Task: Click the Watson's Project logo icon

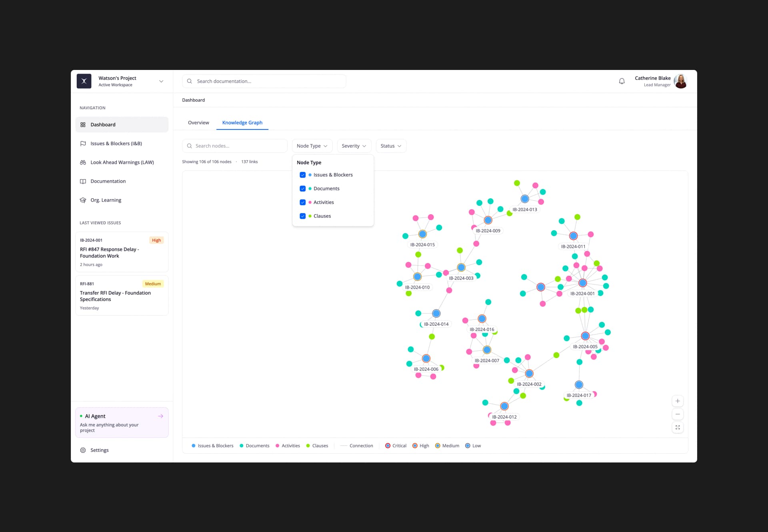Action: coord(84,81)
